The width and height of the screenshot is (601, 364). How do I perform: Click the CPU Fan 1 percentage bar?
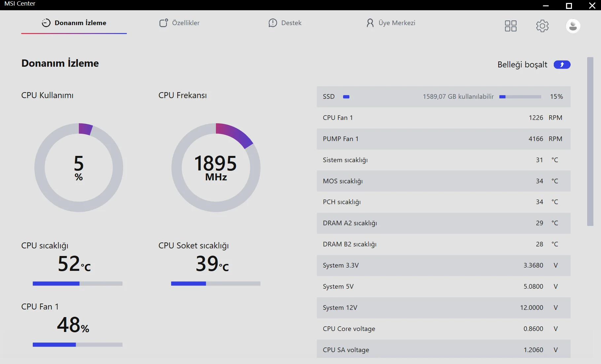pyautogui.click(x=78, y=345)
